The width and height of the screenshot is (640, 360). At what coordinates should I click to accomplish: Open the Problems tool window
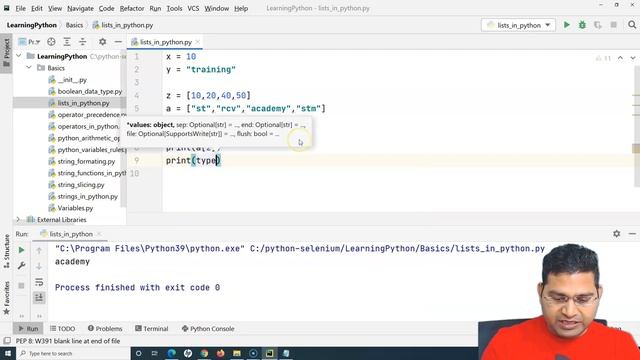click(105, 329)
